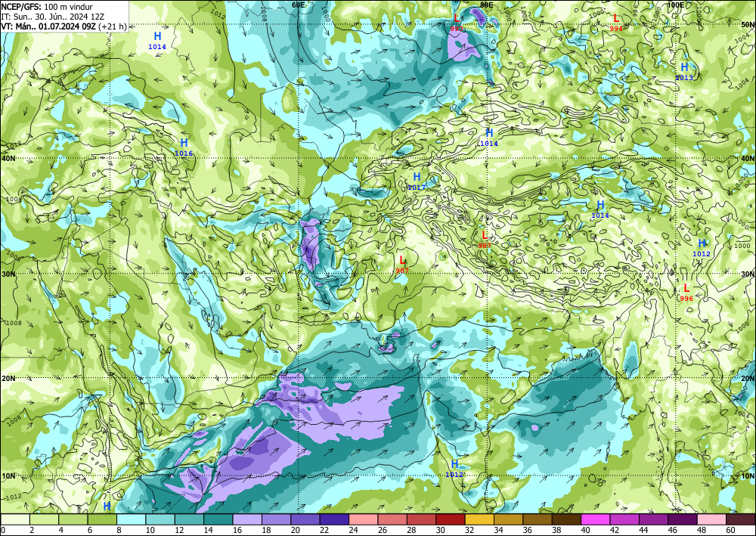Choose the teal 12–14 legend swatch
Viewport: 756px width, 536px height.
(x=190, y=519)
